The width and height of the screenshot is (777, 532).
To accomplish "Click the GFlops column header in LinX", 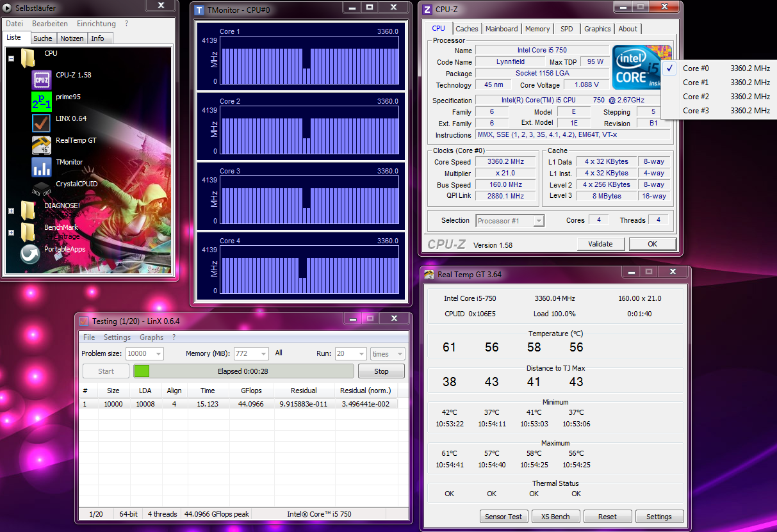I will tap(250, 391).
